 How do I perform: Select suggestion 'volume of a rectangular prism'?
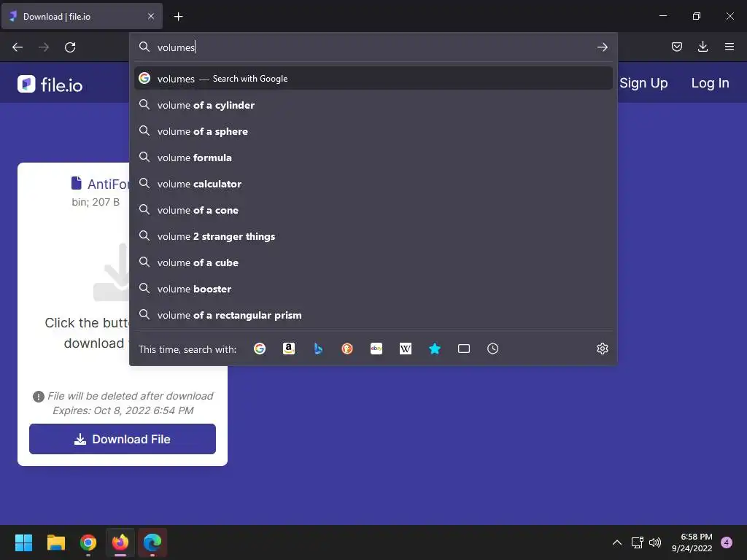click(x=373, y=315)
